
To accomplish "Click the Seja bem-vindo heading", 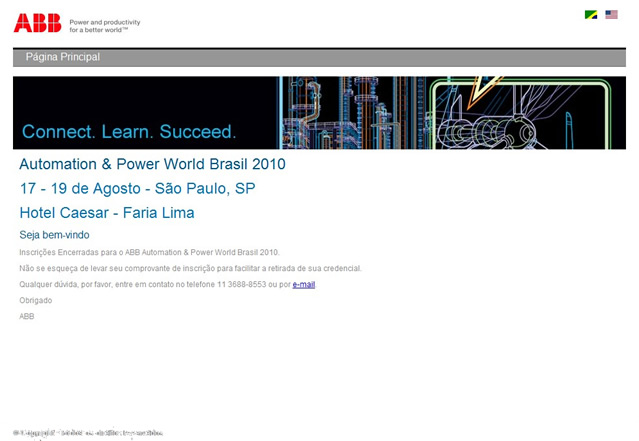I will (54, 235).
